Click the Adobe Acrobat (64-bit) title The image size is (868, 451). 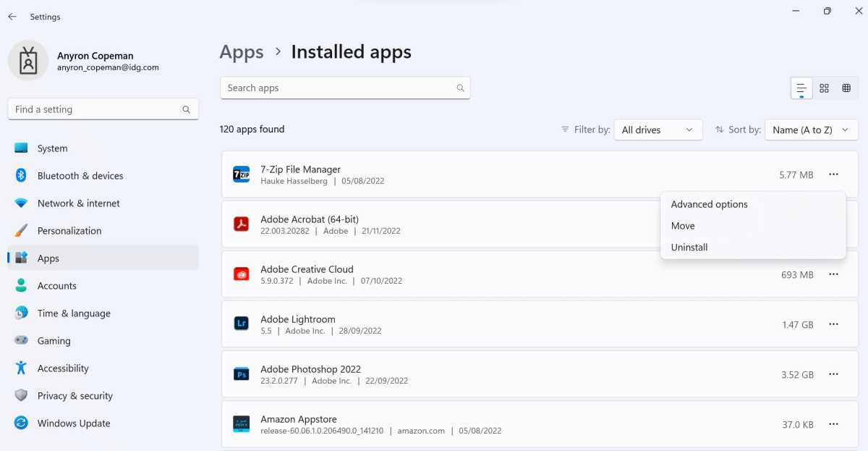pyautogui.click(x=310, y=219)
